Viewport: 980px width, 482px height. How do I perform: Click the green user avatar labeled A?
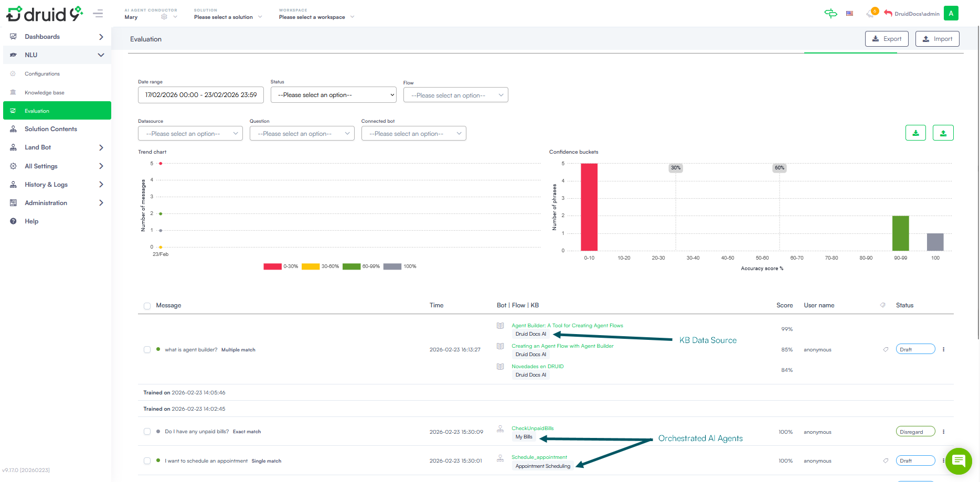pos(951,14)
